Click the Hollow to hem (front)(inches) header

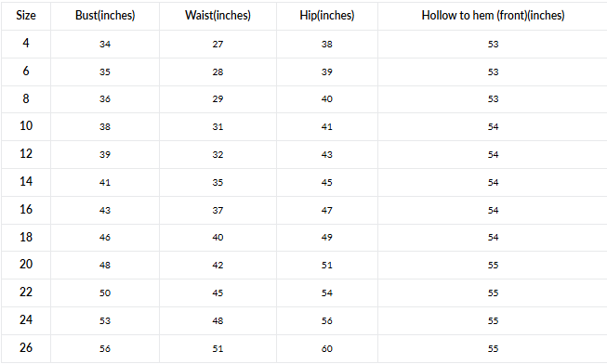[x=493, y=16]
